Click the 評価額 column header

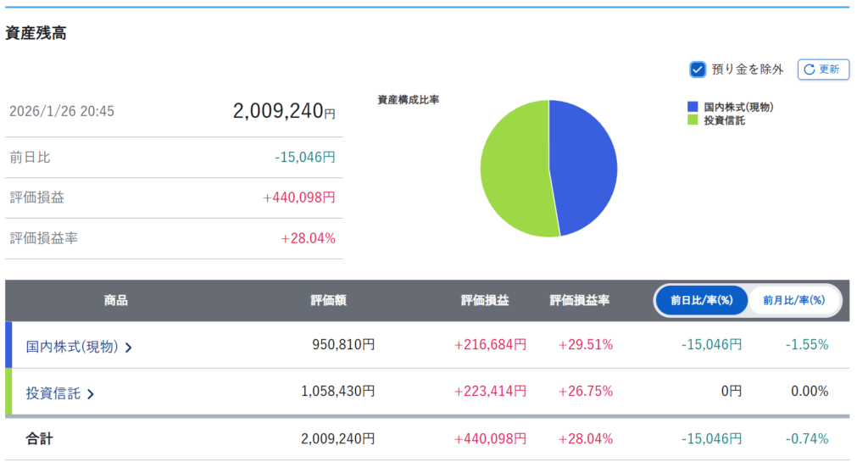(x=328, y=300)
